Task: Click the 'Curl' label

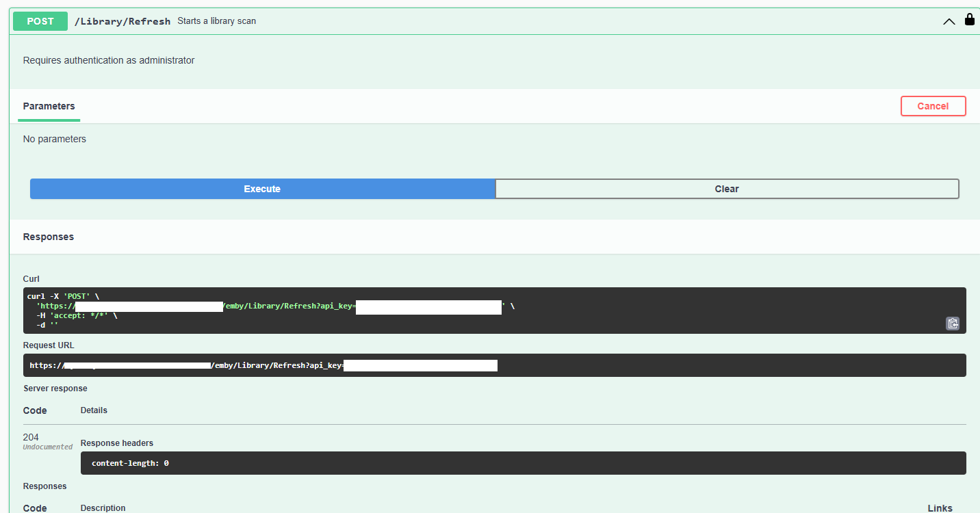Action: click(31, 279)
